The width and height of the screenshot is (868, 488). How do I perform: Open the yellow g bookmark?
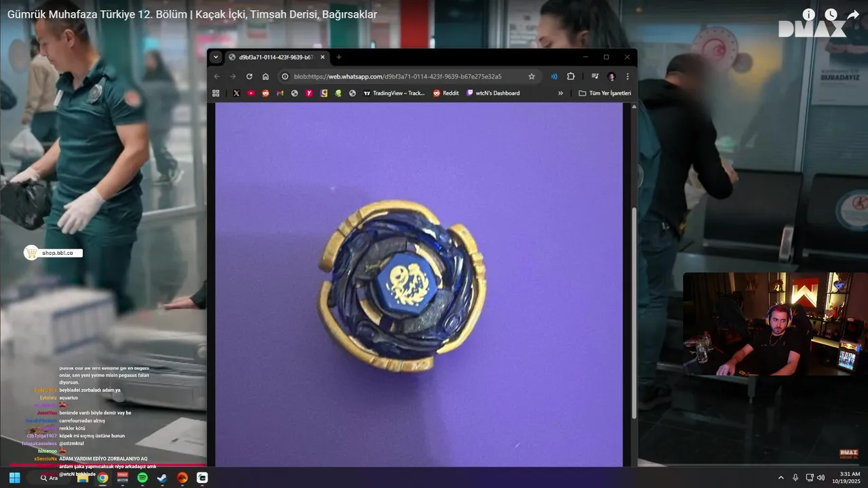pyautogui.click(x=323, y=93)
